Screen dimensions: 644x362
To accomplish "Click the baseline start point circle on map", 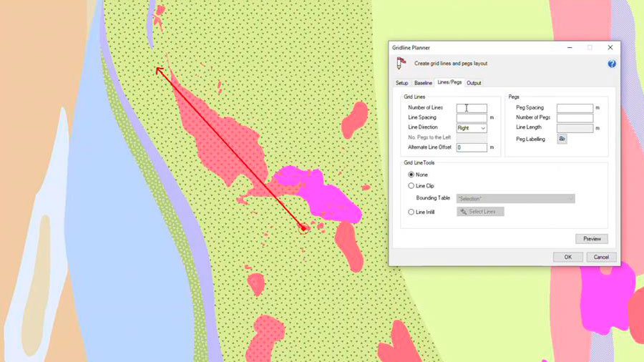I will [303, 228].
